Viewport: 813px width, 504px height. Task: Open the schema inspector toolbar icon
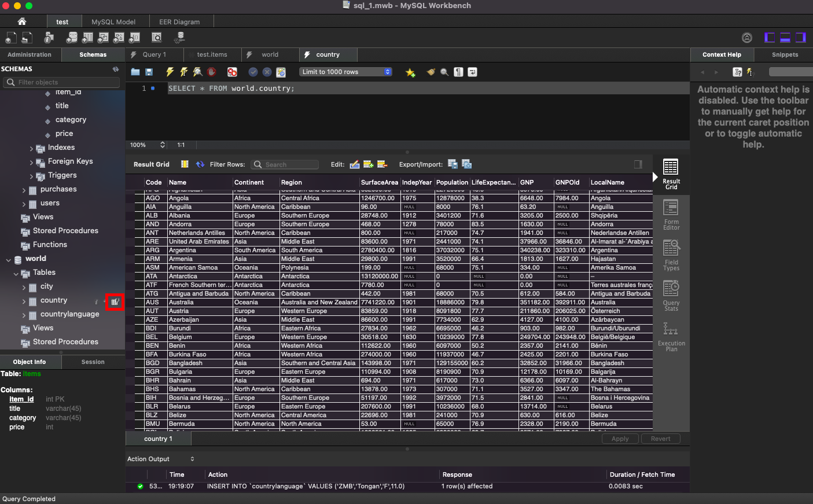coord(49,38)
